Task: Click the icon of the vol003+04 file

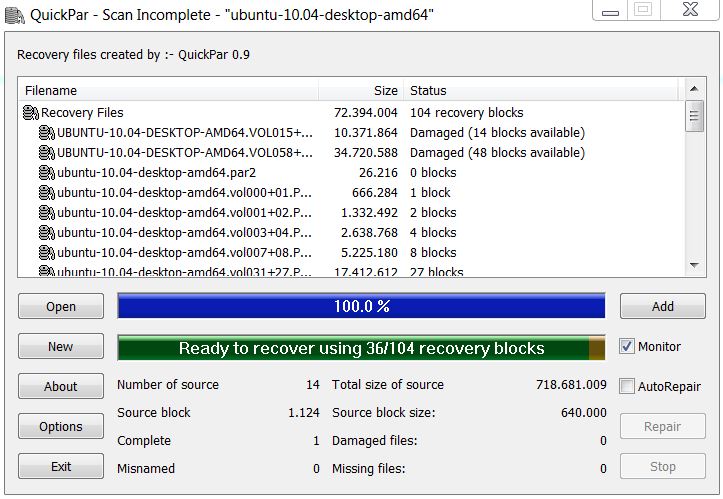Action: [x=47, y=232]
